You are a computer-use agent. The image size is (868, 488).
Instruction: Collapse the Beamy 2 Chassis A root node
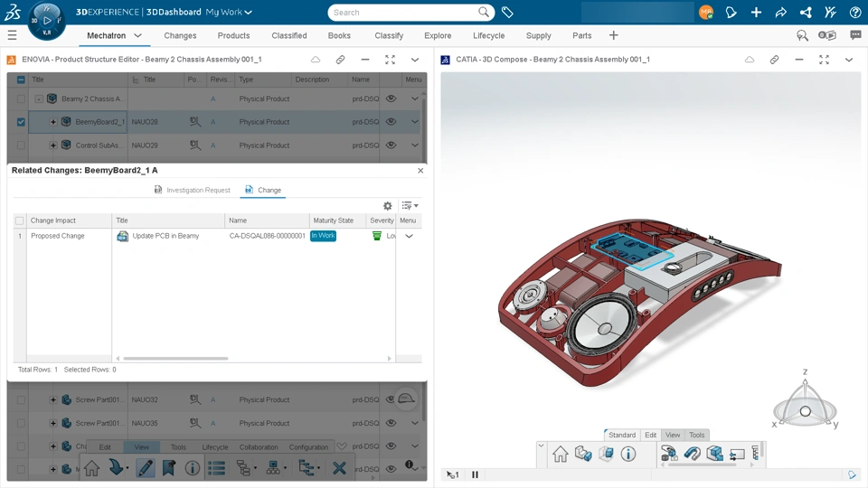click(x=39, y=99)
